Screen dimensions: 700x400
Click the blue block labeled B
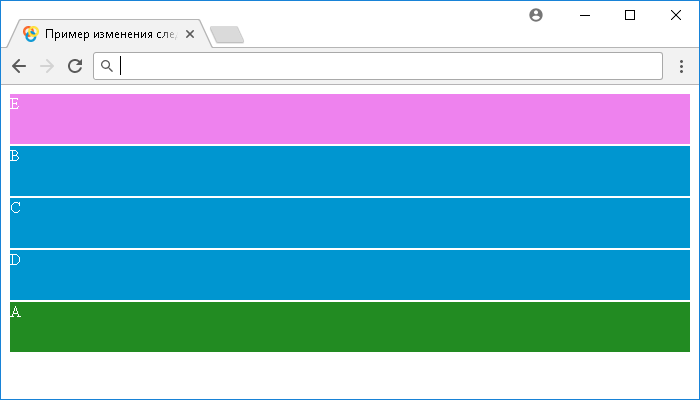[x=350, y=171]
